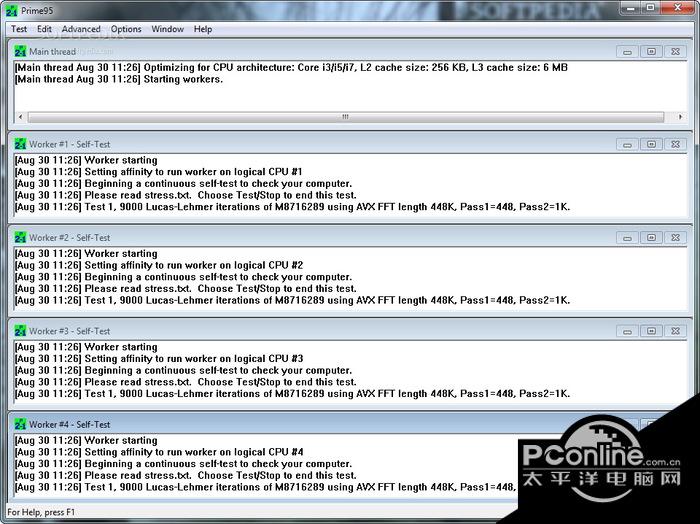Click Worker #3 'Test 1, 9000 Lucas-Lehmer' line
The height and width of the screenshot is (524, 700).
tap(292, 393)
